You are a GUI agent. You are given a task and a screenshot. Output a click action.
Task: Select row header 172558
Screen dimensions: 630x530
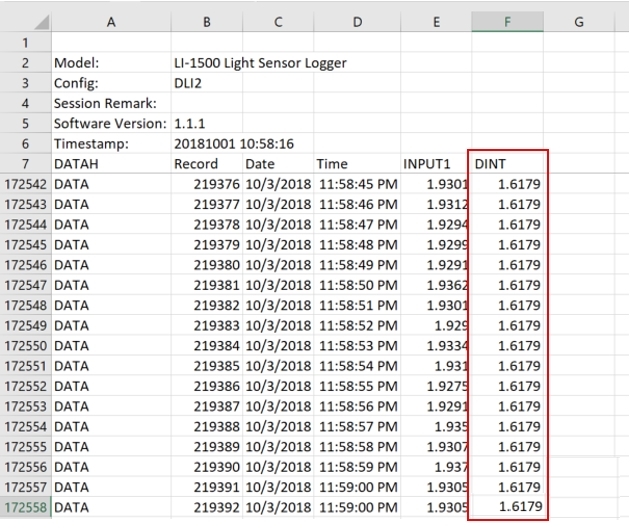[x=25, y=507]
